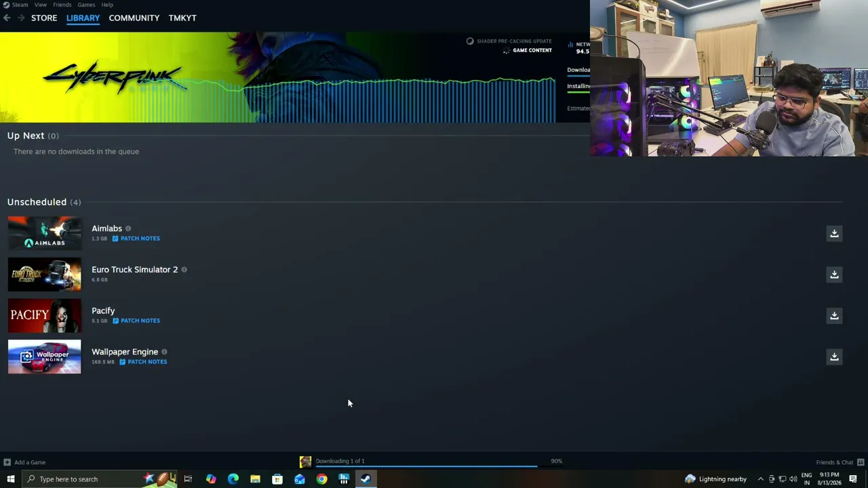
Task: Open the taskbar clock showing 9:13 PM
Action: [x=829, y=479]
